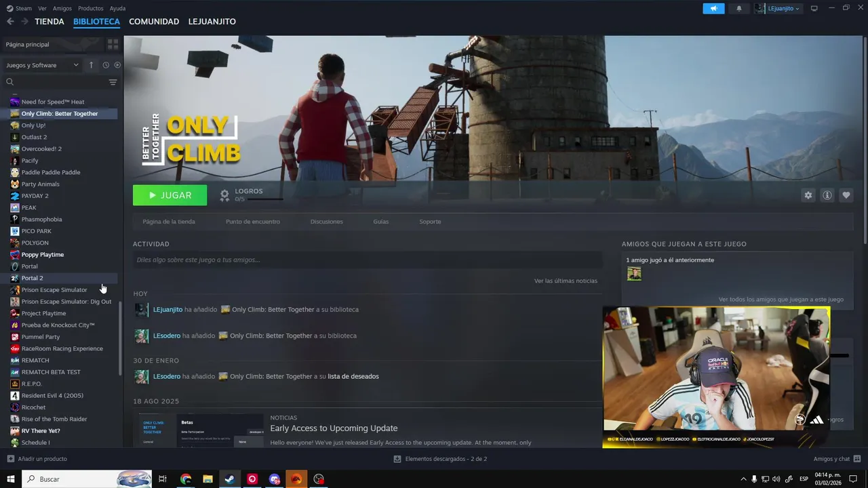Toggle library sort order arrow
Viewport: 868px width, 488px height.
pos(92,65)
